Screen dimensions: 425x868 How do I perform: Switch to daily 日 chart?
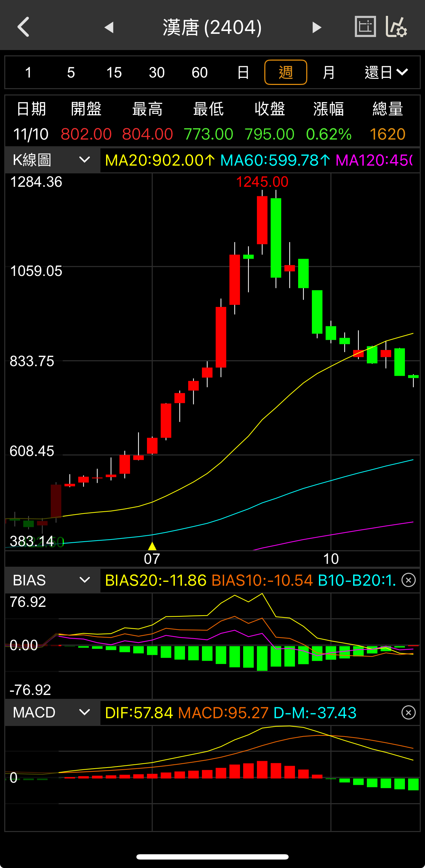243,73
